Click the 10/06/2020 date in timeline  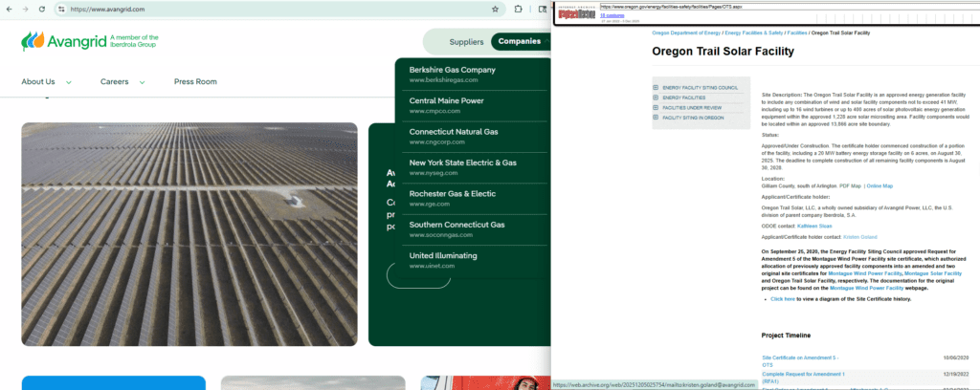click(956, 357)
